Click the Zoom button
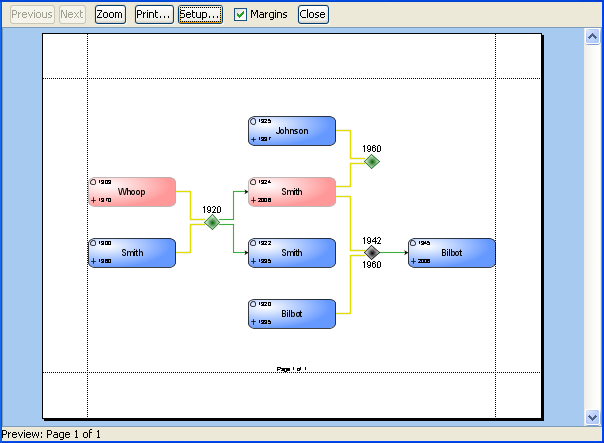The height and width of the screenshot is (443, 604). [x=110, y=15]
